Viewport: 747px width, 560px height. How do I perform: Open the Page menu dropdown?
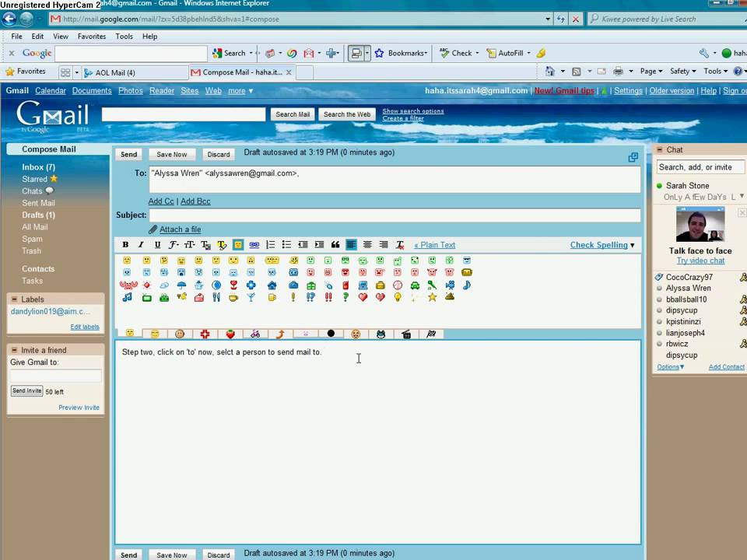tap(651, 71)
